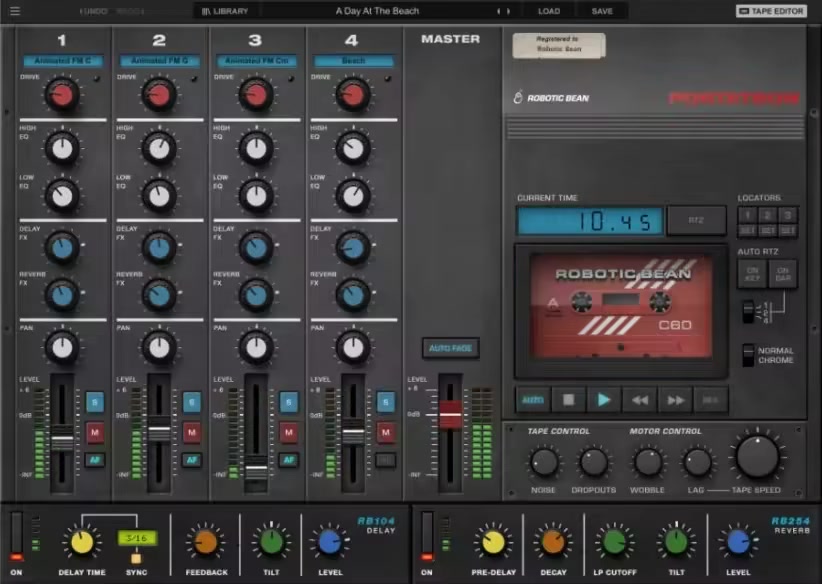Screen dimensions: 822x584
Task: Enable Auto RTZ On Key
Action: click(752, 274)
